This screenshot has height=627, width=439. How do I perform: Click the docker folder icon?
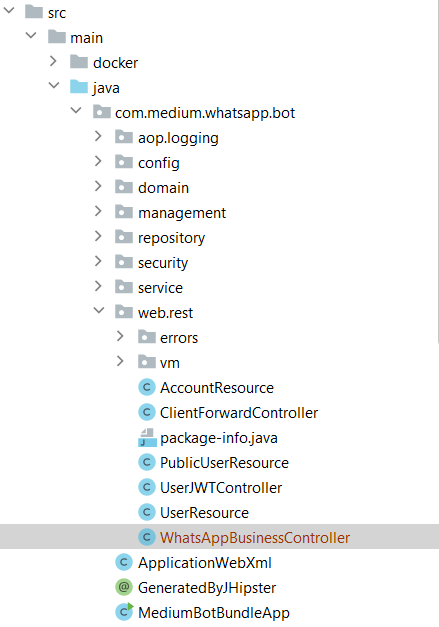click(79, 62)
